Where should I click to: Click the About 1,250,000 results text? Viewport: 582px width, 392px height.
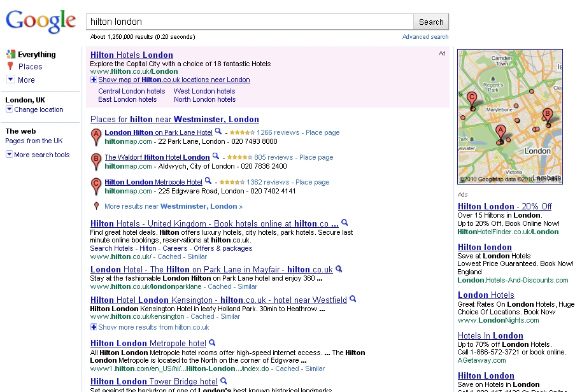tap(143, 37)
